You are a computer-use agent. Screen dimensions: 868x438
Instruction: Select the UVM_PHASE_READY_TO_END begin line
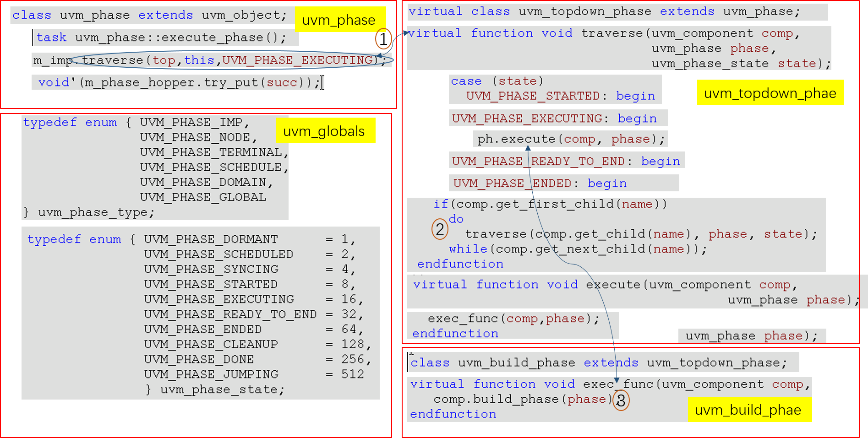pyautogui.click(x=565, y=161)
